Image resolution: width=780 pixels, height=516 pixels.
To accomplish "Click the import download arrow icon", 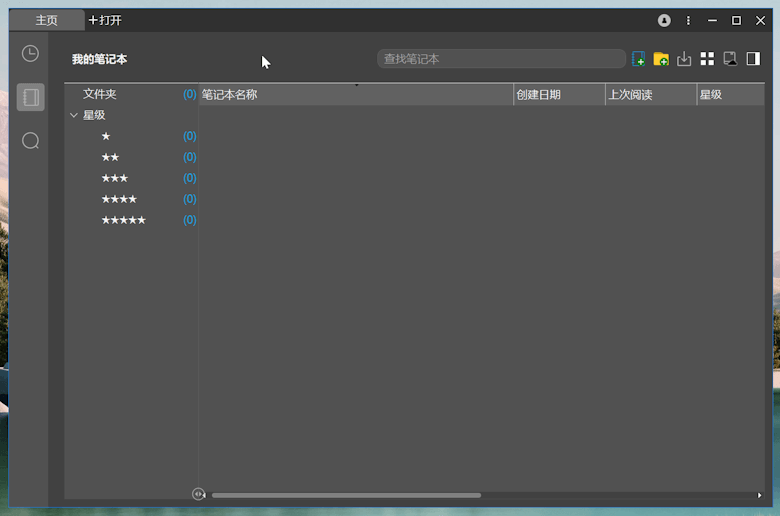I will coord(684,59).
